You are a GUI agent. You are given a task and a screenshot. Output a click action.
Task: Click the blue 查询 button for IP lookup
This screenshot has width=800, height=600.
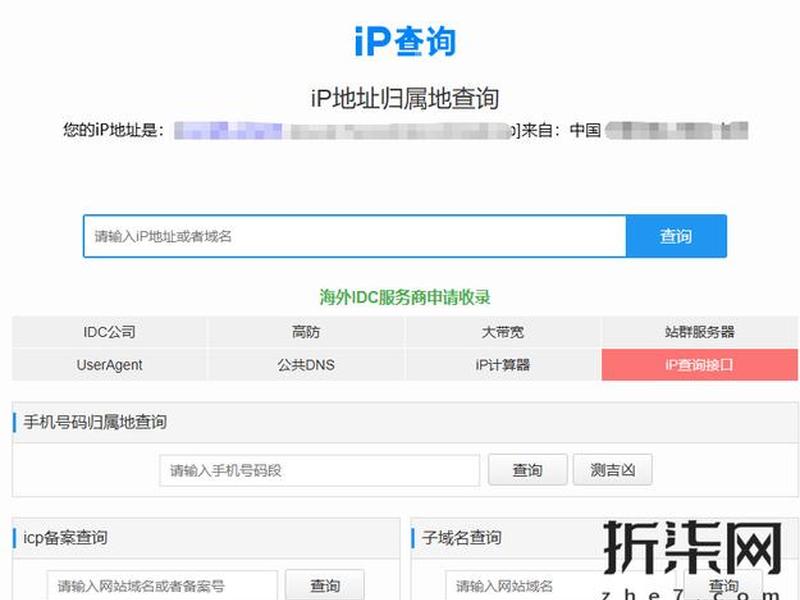tap(676, 236)
